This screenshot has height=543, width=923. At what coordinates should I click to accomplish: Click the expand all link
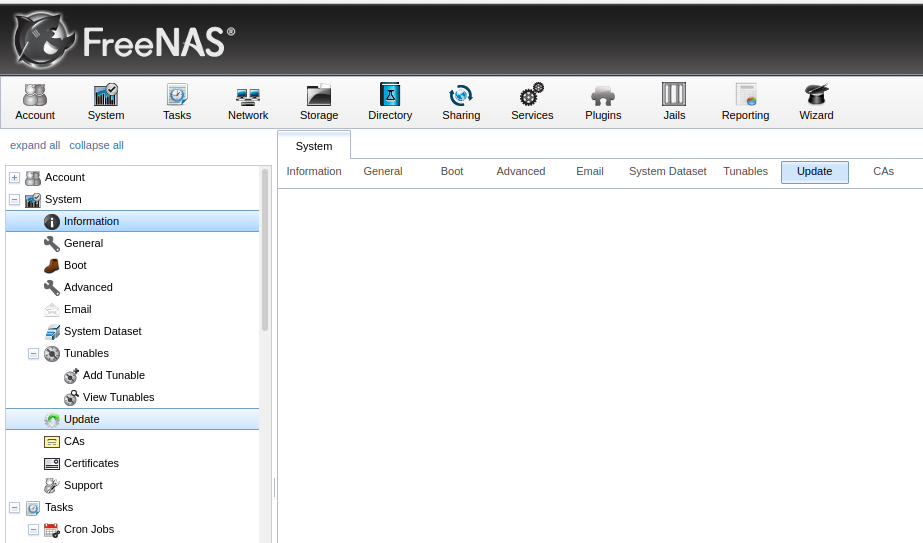35,145
